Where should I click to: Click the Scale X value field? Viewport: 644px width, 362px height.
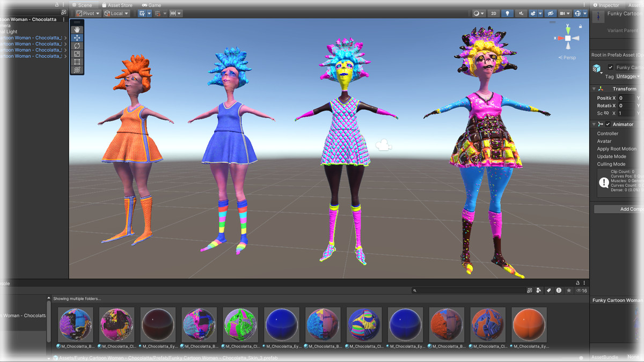click(626, 113)
